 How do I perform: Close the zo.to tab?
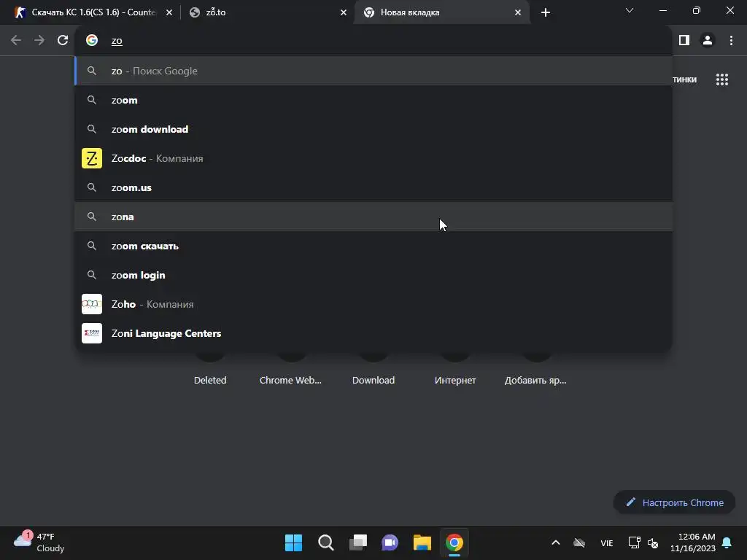pos(344,13)
